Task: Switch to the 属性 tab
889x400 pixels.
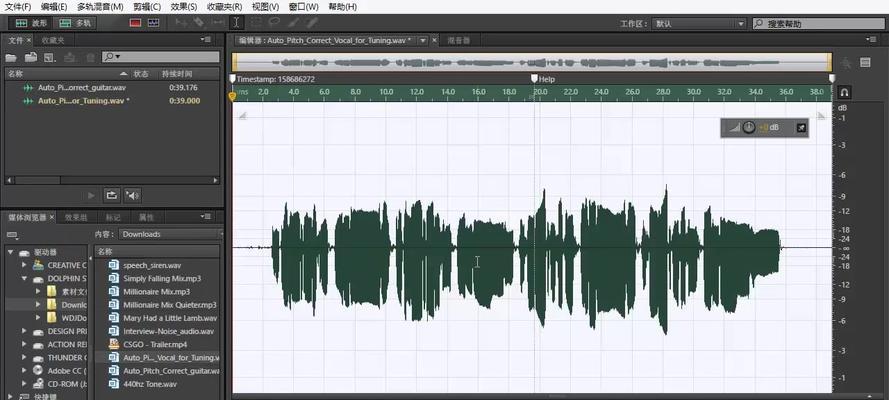Action: tap(146, 217)
